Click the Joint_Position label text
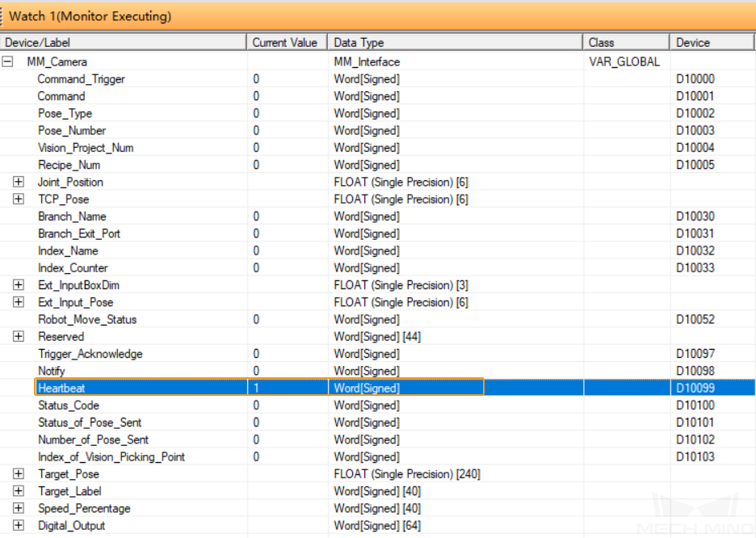The width and height of the screenshot is (756, 538). (70, 183)
